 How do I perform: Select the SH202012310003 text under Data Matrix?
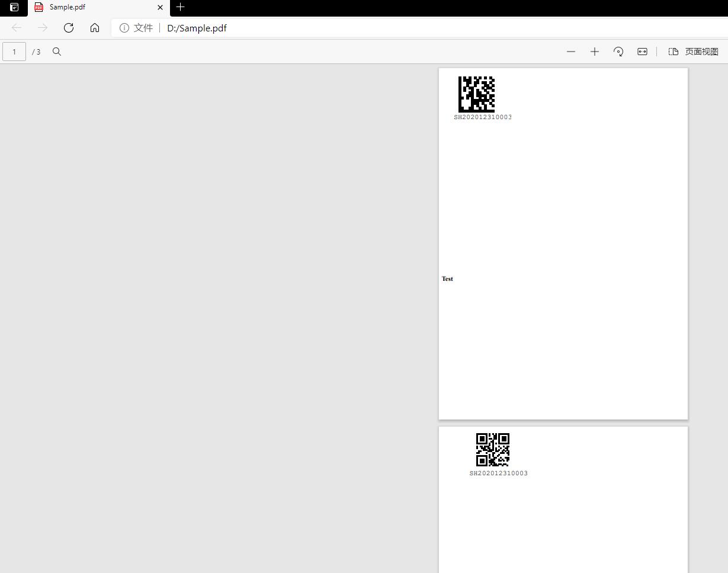[483, 117]
